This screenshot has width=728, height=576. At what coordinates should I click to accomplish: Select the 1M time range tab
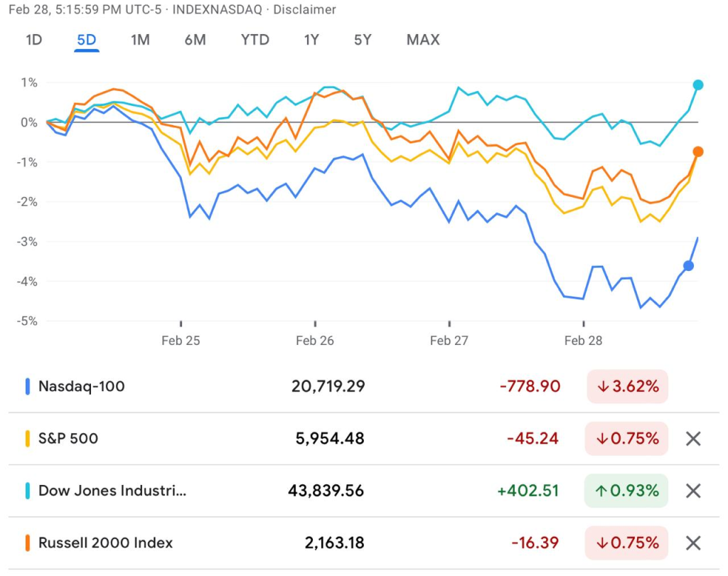tap(140, 40)
